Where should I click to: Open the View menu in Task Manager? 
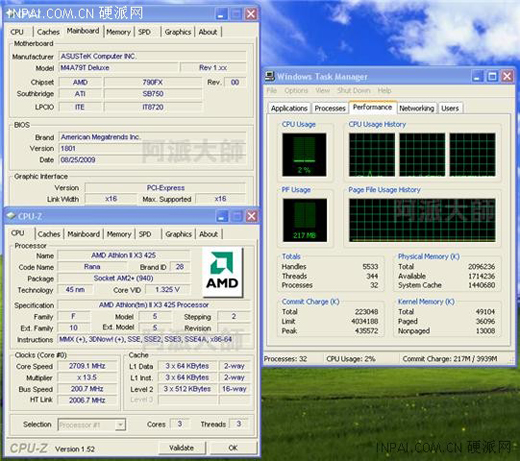point(322,91)
